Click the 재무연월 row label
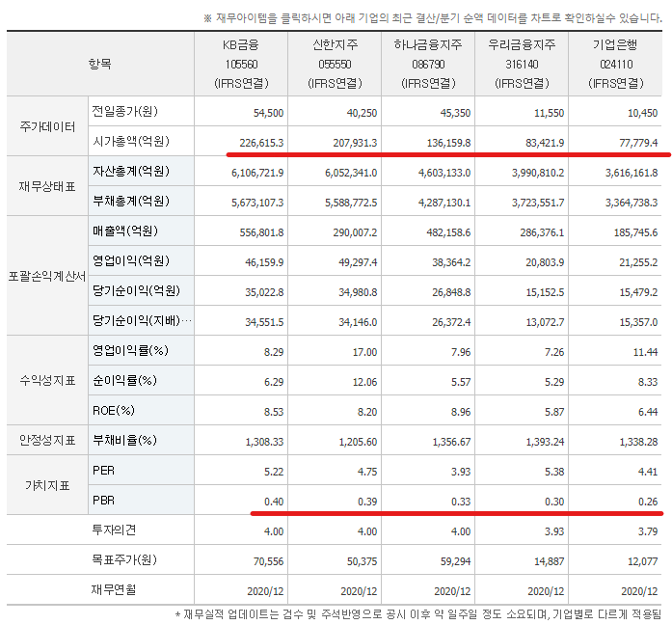The width and height of the screenshot is (672, 625). pos(114,589)
